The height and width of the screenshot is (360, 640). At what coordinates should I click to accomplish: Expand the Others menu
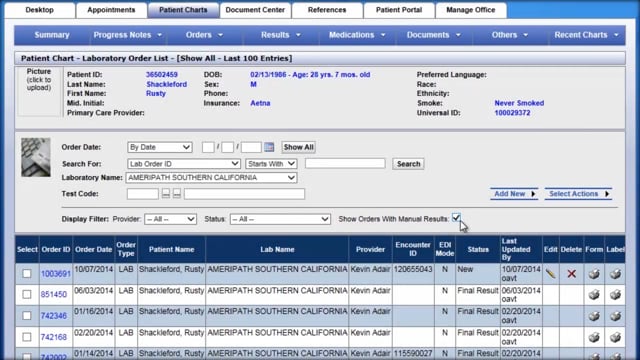509,35
